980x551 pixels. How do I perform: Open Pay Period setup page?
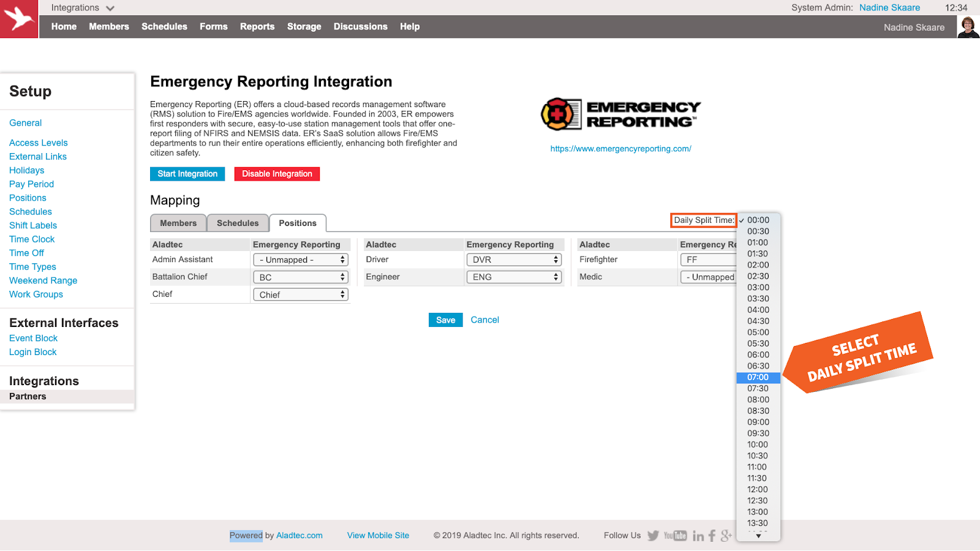pyautogui.click(x=32, y=184)
